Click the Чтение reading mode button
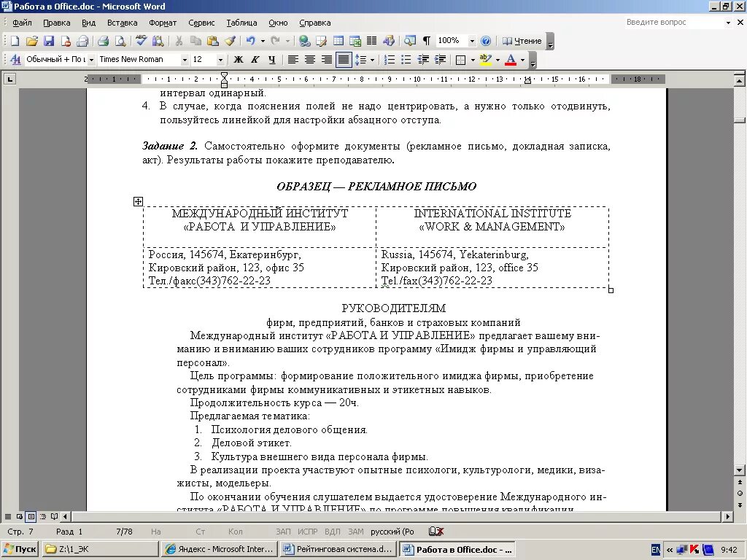Image resolution: width=747 pixels, height=560 pixels. pos(522,41)
